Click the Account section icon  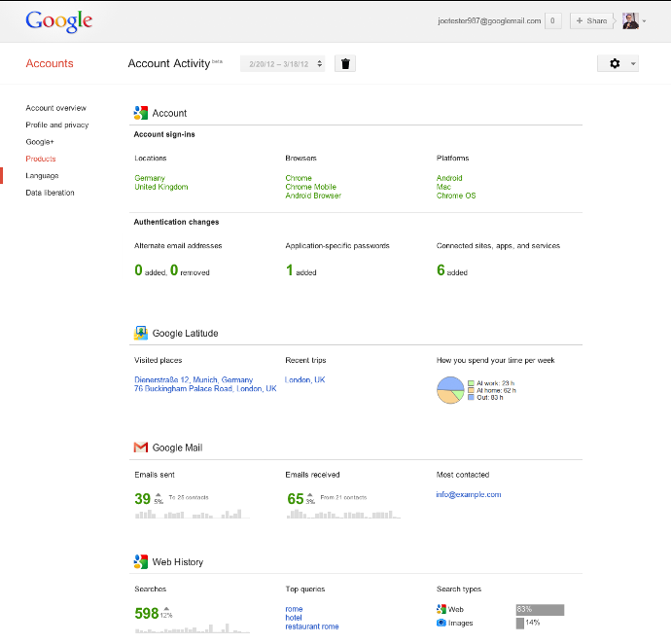[141, 113]
